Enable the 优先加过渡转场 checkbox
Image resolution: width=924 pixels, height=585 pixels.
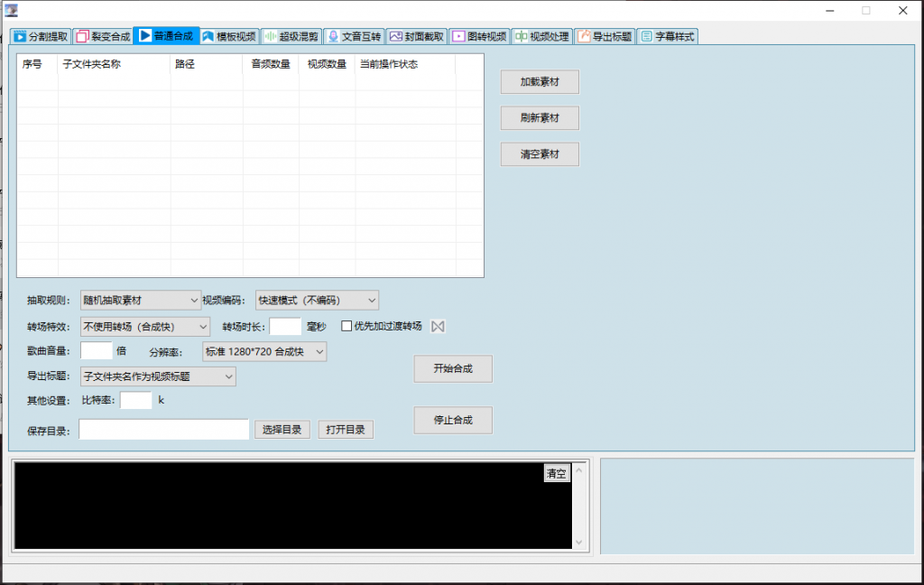(x=346, y=327)
